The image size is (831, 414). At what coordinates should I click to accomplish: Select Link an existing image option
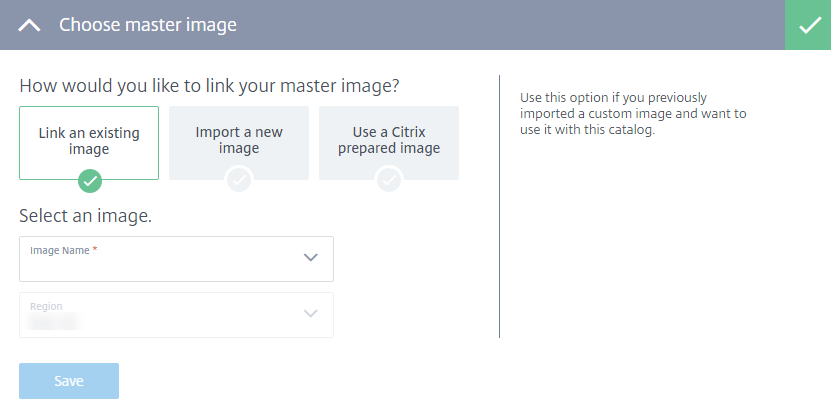[89, 141]
